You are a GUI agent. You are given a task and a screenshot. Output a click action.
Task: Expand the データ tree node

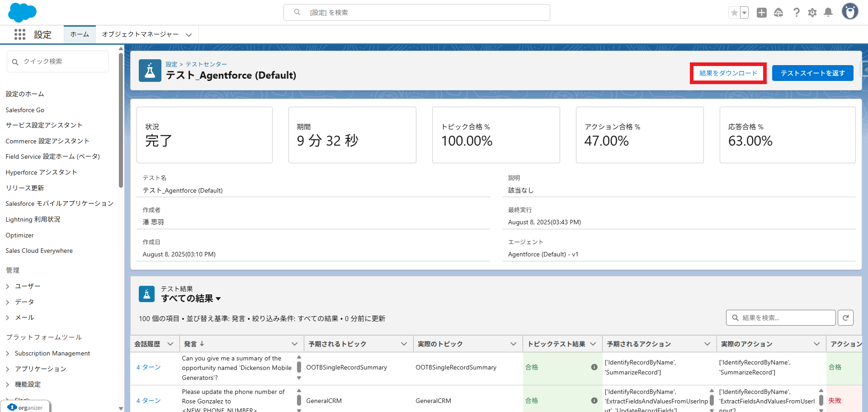8,302
